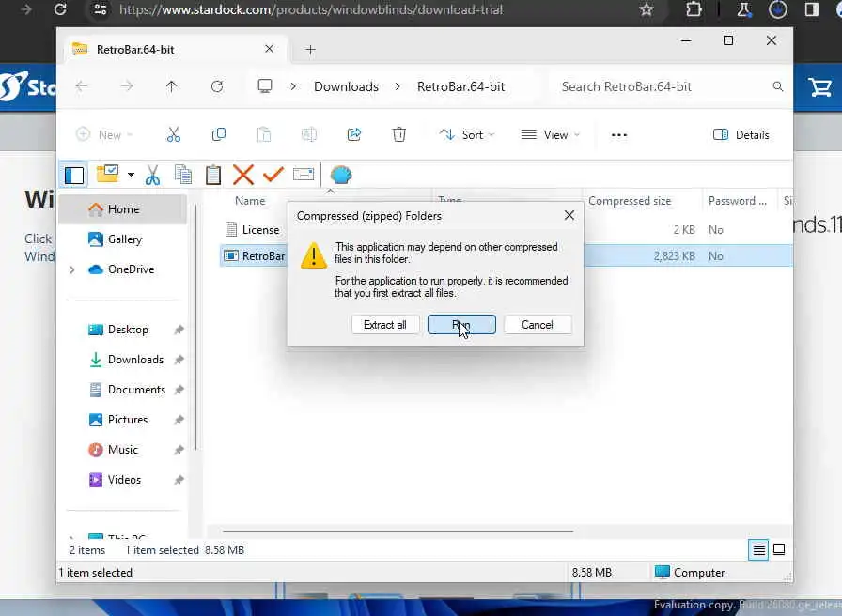Open the Stardock shopping cart
The width and height of the screenshot is (842, 616).
(820, 87)
